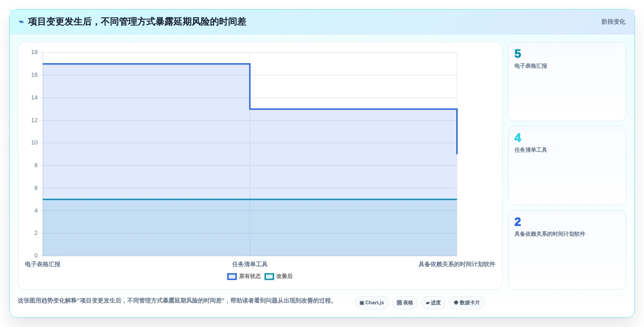The width and height of the screenshot is (644, 327).
Task: Click the blue 原有状态 step line at value 17
Action: [x=146, y=64]
